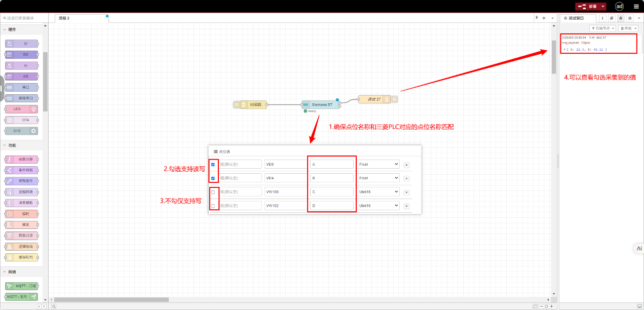Open the Float type dropdown for VD4
This screenshot has width=644, height=310.
pyautogui.click(x=378, y=178)
